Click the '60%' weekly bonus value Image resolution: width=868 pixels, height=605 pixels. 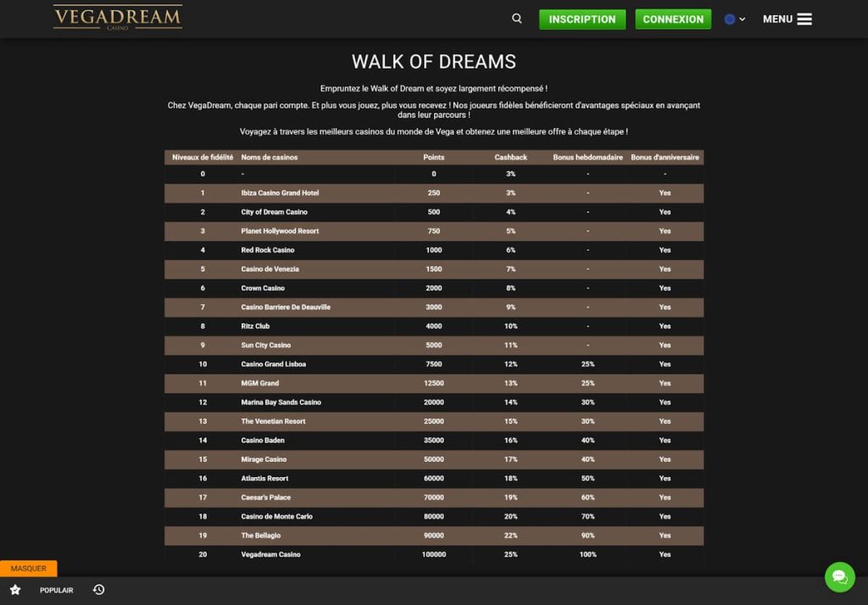588,497
